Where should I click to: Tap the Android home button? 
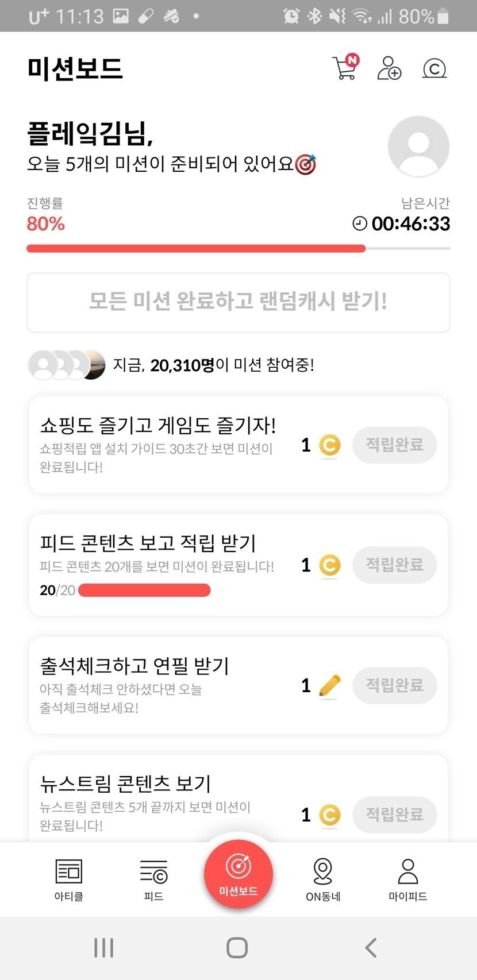pos(237,947)
